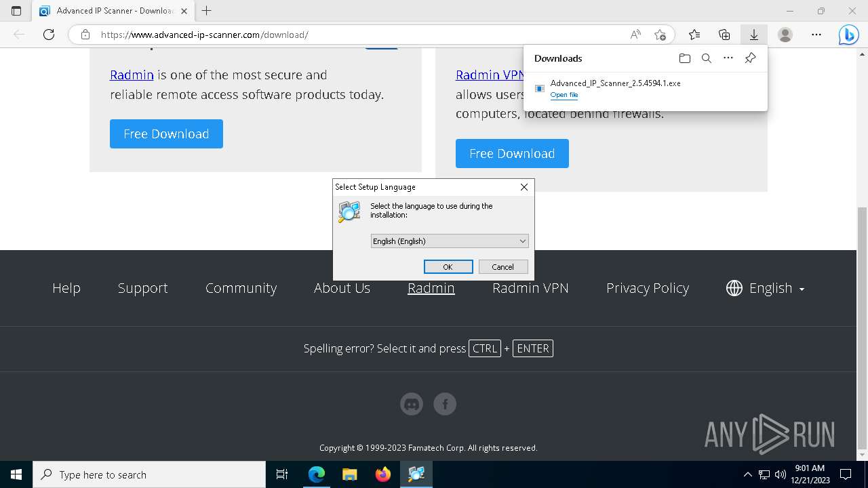This screenshot has height=488, width=868.
Task: Expand the setup language combo box
Action: (x=450, y=241)
